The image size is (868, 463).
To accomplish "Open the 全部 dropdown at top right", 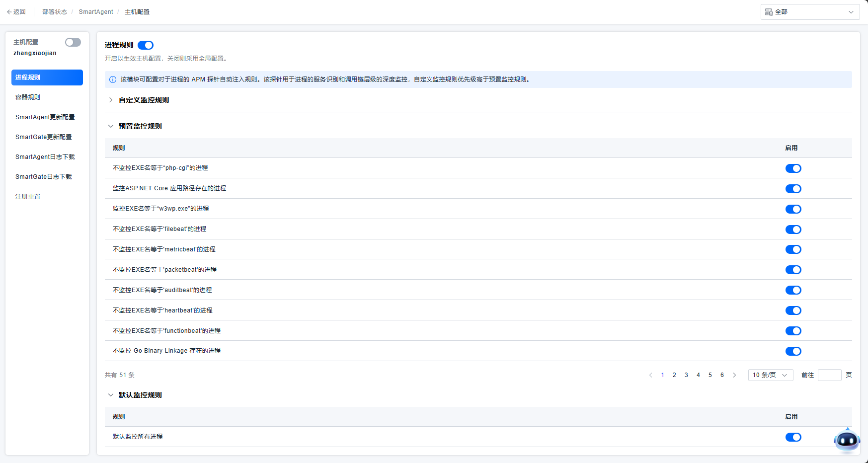I will tap(810, 12).
